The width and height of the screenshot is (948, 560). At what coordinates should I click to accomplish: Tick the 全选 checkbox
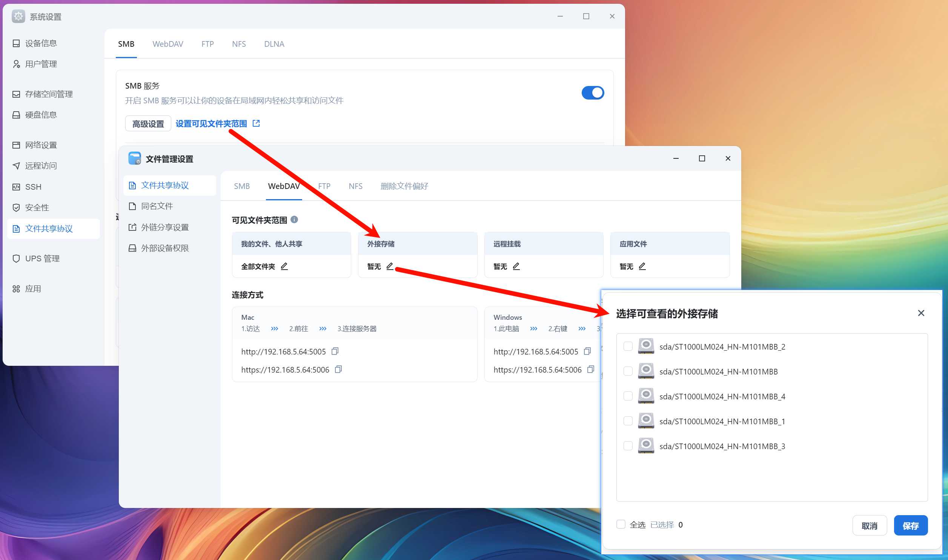621,524
